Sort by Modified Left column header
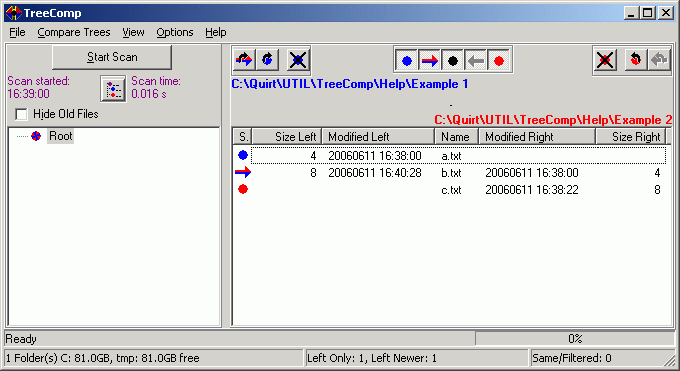The height and width of the screenshot is (371, 680). pos(378,137)
